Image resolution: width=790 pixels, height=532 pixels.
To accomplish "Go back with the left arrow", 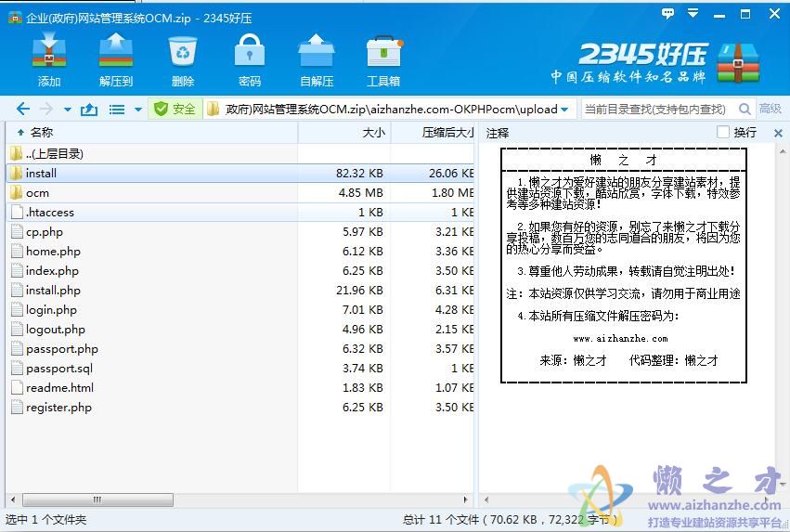I will (23, 109).
